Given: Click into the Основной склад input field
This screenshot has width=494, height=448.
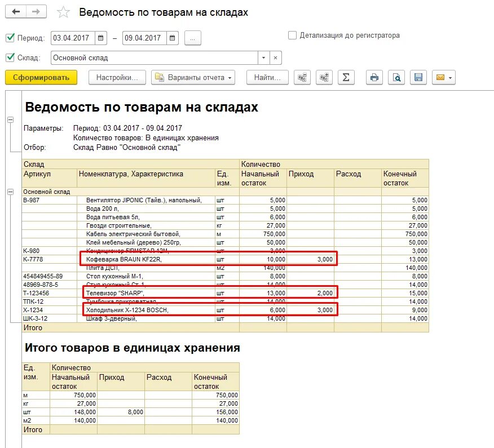Looking at the screenshot, I should (155, 58).
